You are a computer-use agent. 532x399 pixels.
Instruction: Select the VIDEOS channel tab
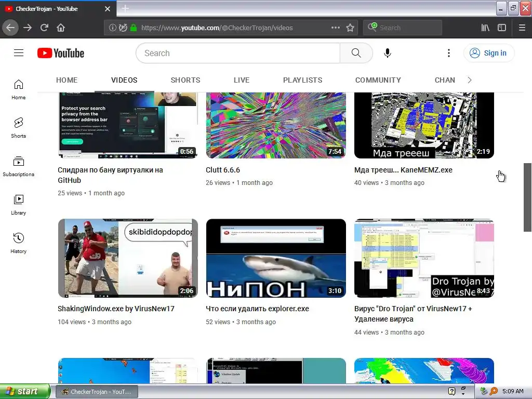[124, 80]
